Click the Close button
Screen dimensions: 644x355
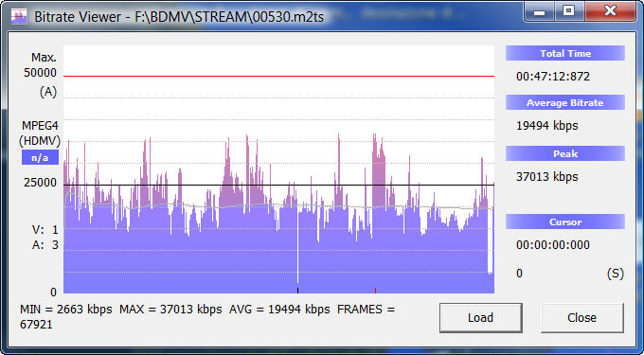click(x=581, y=318)
